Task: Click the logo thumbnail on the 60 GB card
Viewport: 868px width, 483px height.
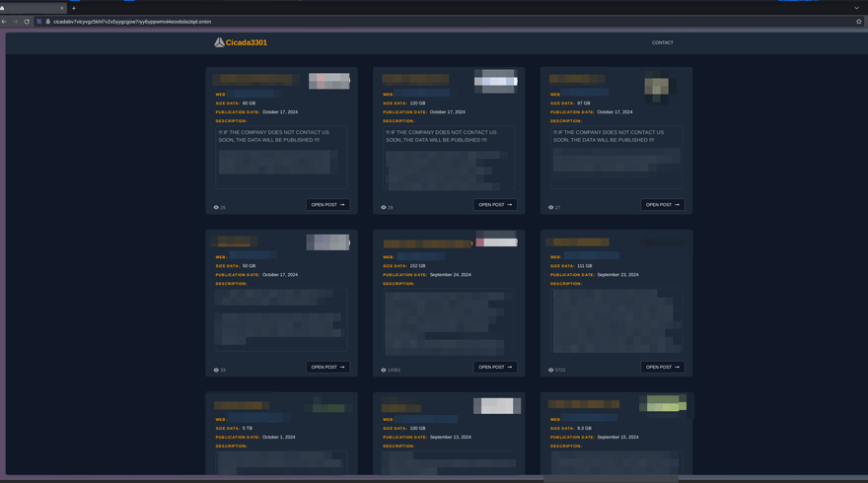Action: (329, 81)
